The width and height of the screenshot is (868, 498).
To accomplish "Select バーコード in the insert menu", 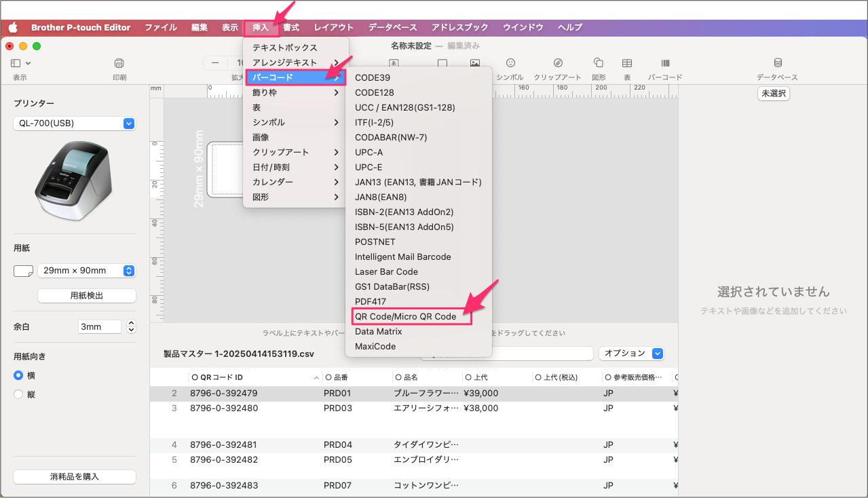I will 295,77.
